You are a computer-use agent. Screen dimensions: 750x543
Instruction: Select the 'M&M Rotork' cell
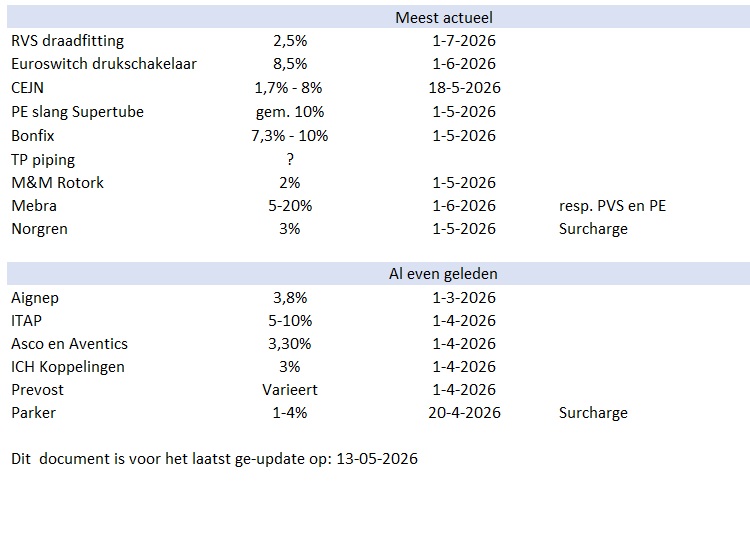coord(57,183)
